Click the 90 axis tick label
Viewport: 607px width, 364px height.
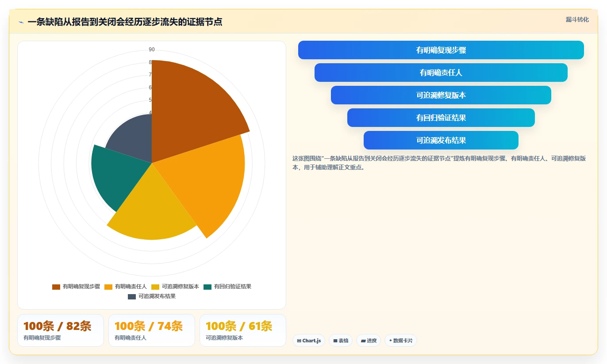pyautogui.click(x=152, y=50)
